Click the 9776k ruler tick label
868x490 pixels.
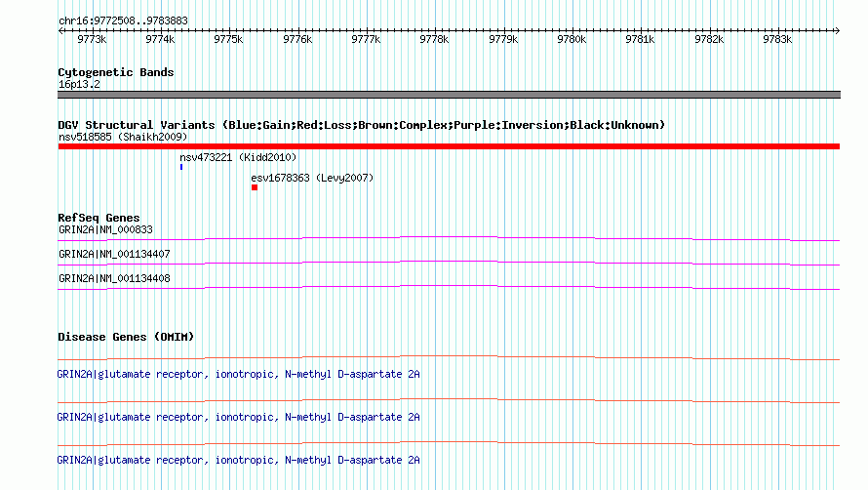tap(297, 39)
